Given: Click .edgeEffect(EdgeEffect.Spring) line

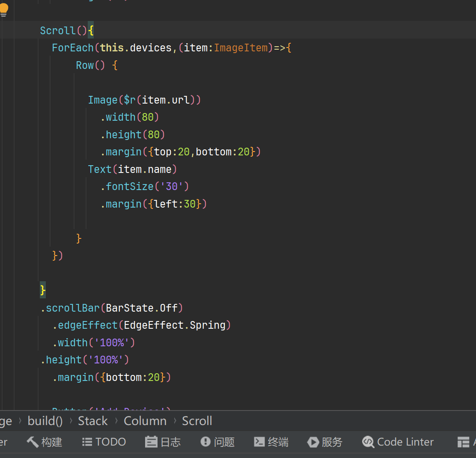Looking at the screenshot, I should (141, 325).
